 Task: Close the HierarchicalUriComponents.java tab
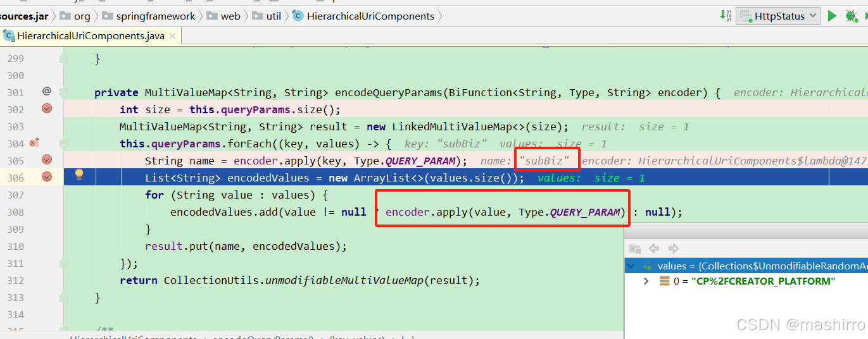pyautogui.click(x=173, y=36)
